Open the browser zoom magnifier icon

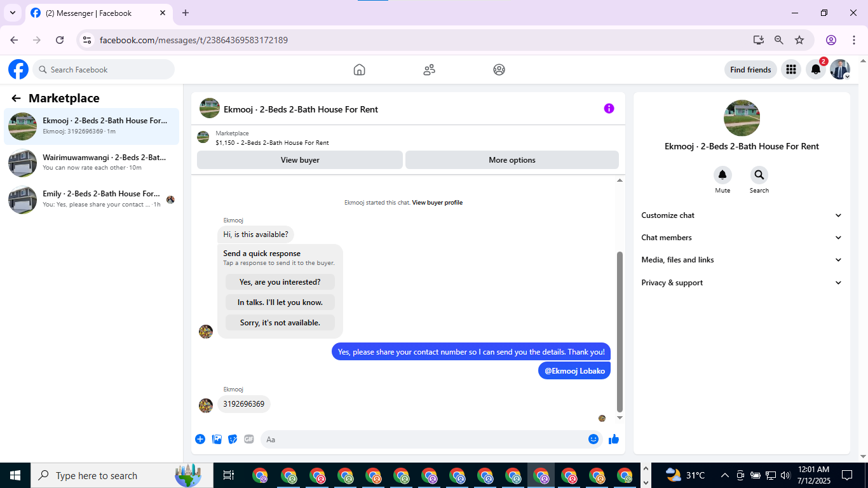pos(779,40)
